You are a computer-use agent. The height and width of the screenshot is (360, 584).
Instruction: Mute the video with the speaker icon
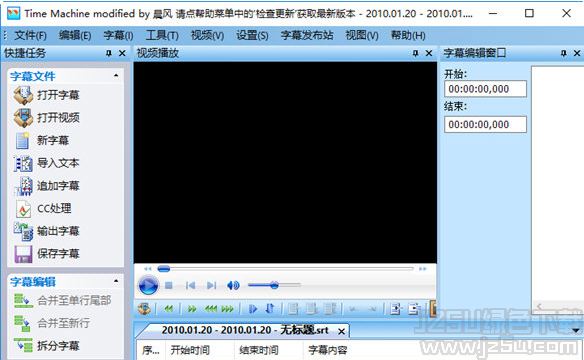[233, 286]
